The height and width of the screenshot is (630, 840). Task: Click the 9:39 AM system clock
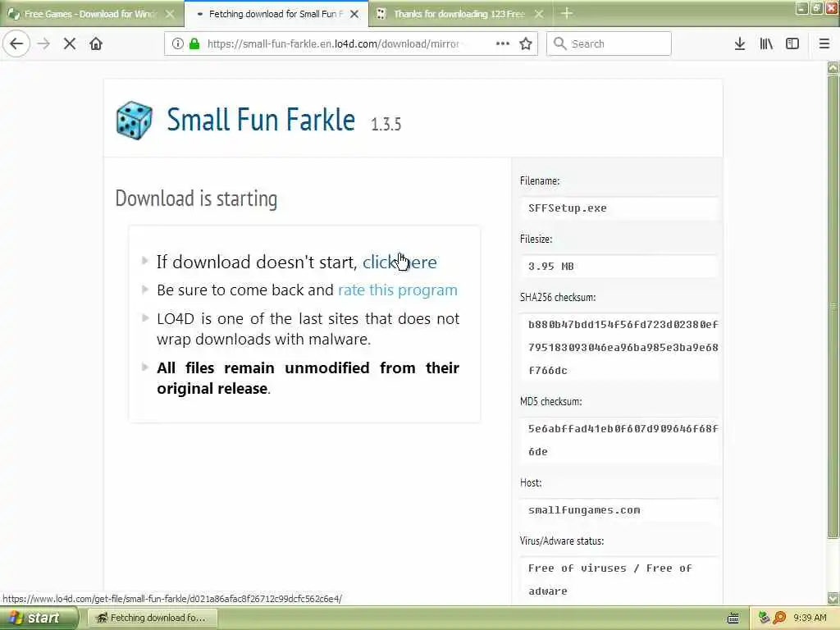(x=810, y=618)
